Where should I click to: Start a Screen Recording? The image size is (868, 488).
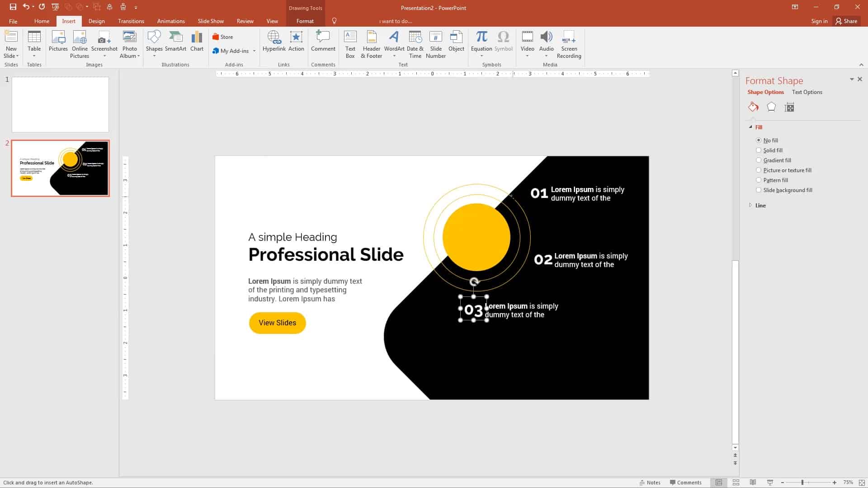click(x=569, y=44)
